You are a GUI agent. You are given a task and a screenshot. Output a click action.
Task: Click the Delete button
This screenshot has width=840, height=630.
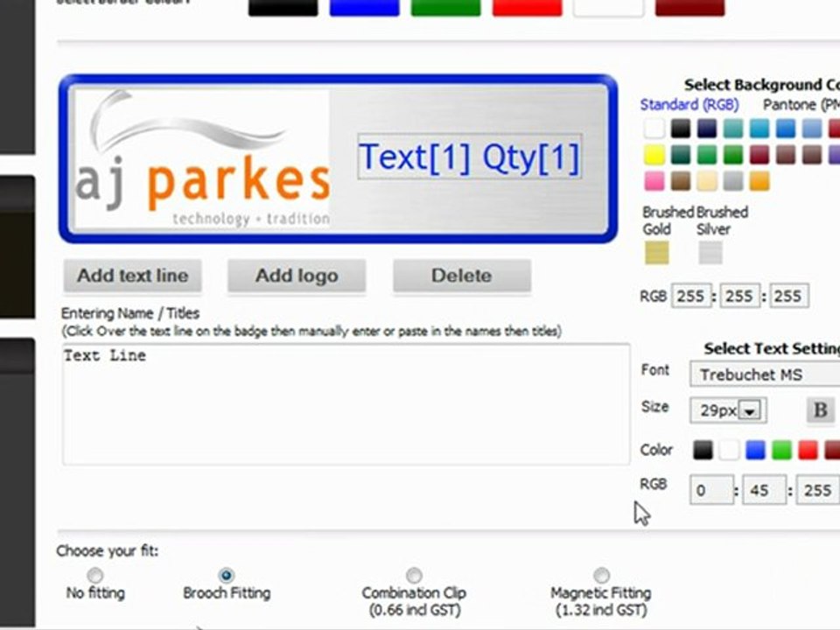tap(462, 276)
